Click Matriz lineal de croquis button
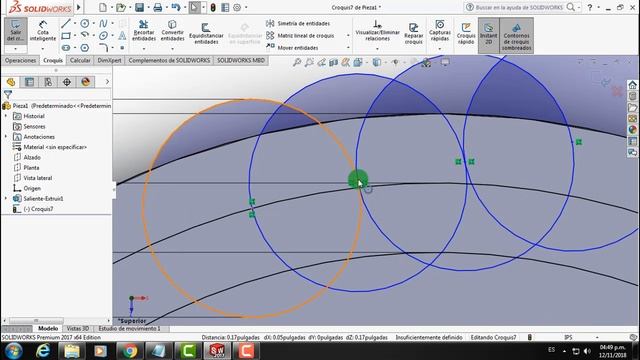The height and width of the screenshot is (360, 640). pos(300,36)
